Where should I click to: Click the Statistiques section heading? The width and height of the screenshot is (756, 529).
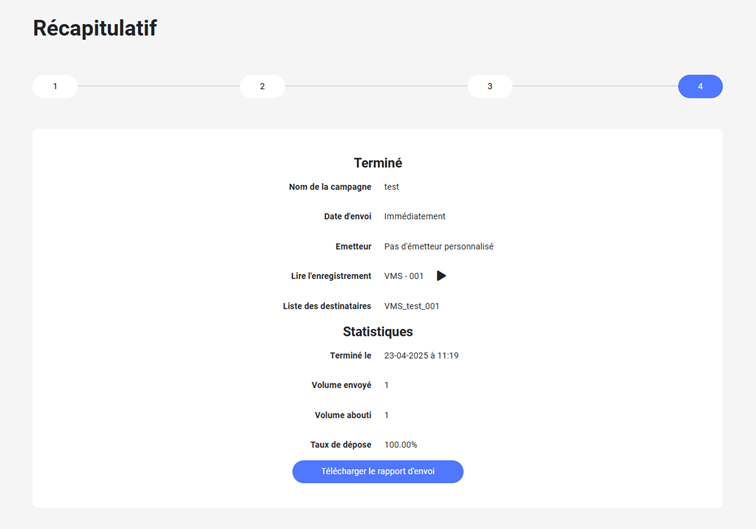(377, 331)
